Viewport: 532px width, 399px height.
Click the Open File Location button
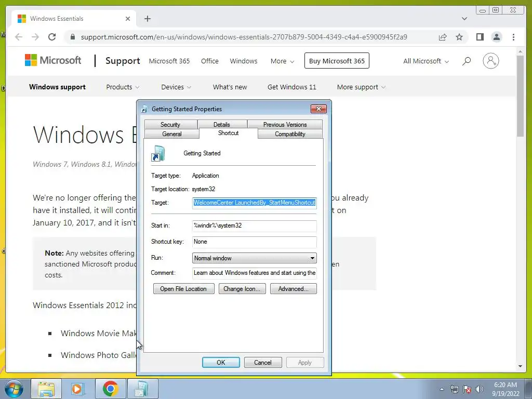click(x=183, y=289)
